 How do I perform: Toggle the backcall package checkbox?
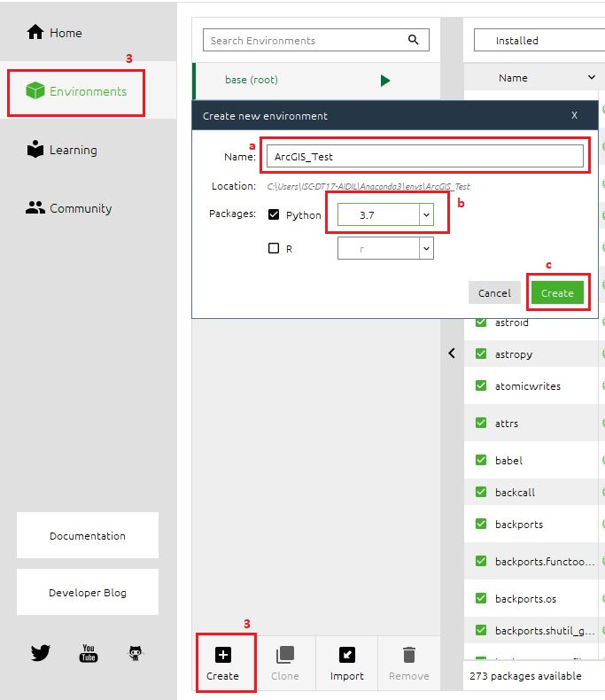(480, 492)
